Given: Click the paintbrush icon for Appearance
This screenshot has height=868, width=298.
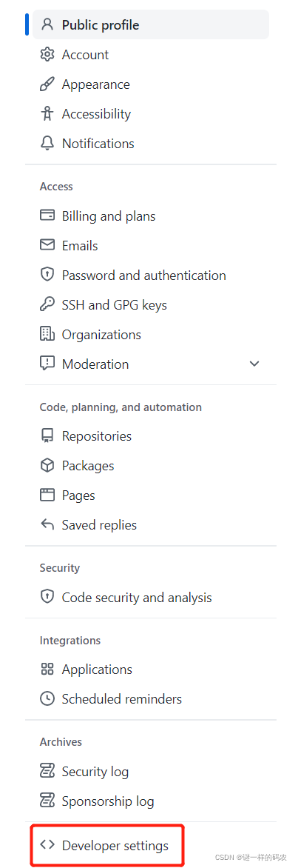Looking at the screenshot, I should pos(47,84).
